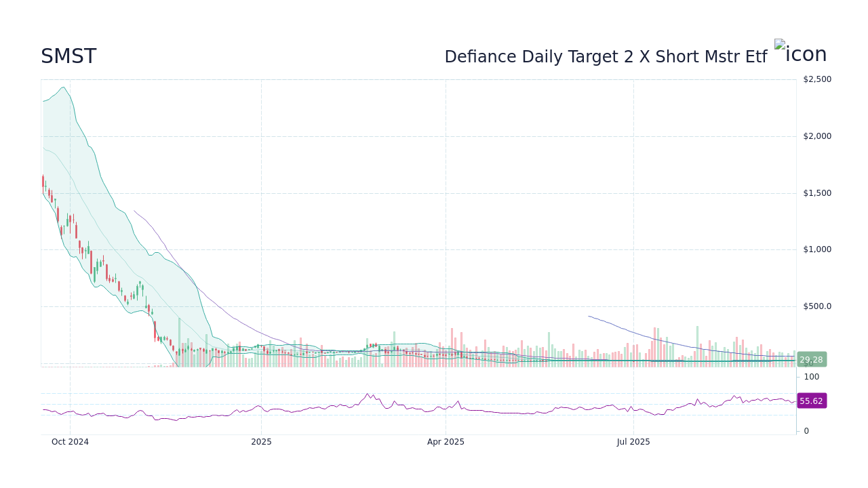Click the Jul 2025 date label
The height and width of the screenshot is (488, 868).
point(633,442)
